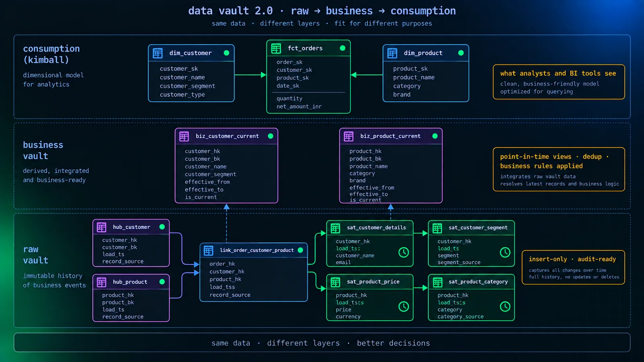This screenshot has height=362, width=644.
Task: Click the clock icon in sat_product_price
Action: point(404,306)
